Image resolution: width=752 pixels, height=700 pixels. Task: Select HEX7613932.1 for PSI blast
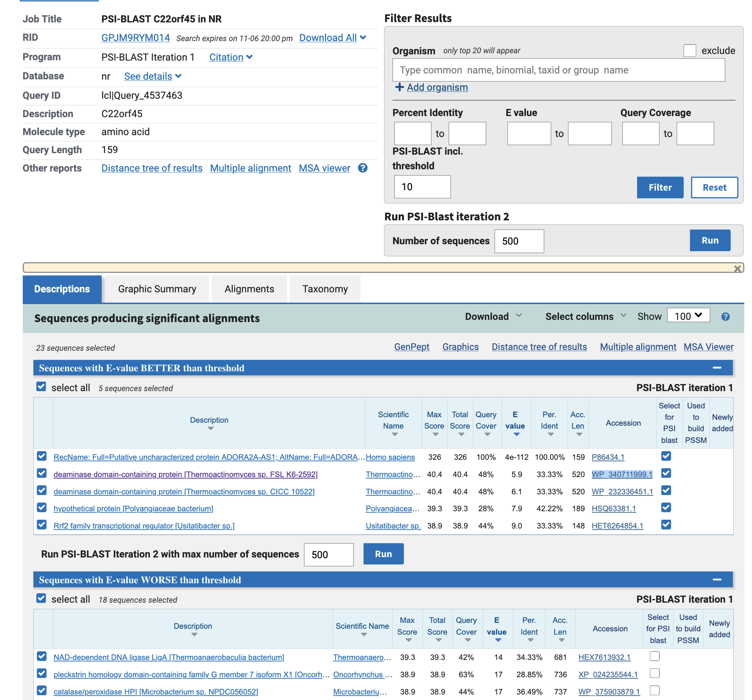(x=654, y=656)
